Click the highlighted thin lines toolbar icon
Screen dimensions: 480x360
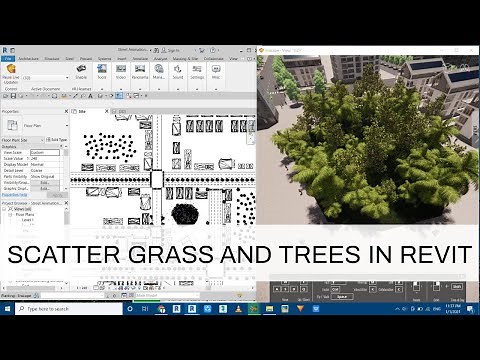119,96
